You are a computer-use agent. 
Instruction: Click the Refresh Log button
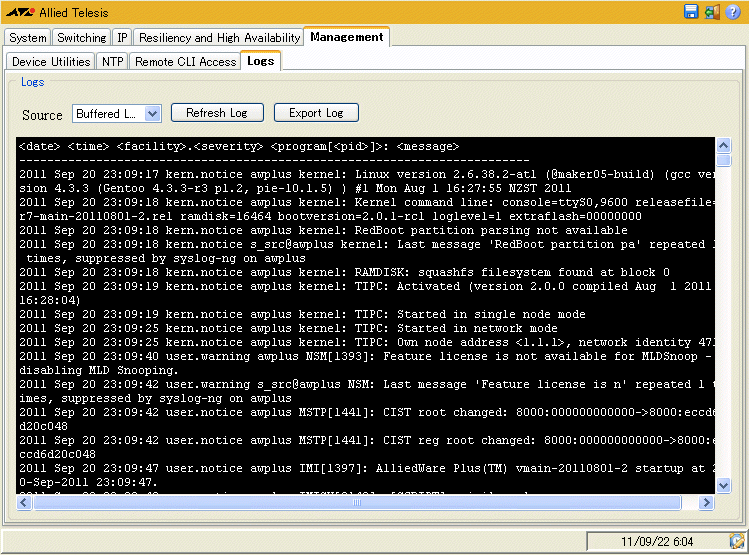click(217, 113)
